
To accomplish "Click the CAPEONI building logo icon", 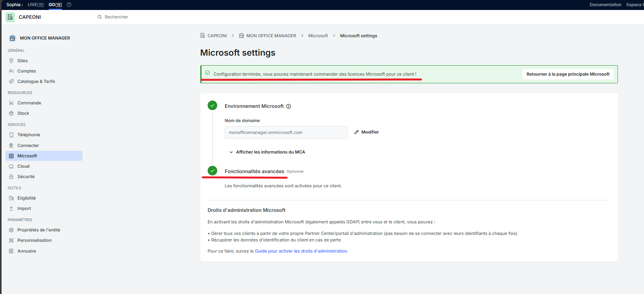I will (x=10, y=17).
